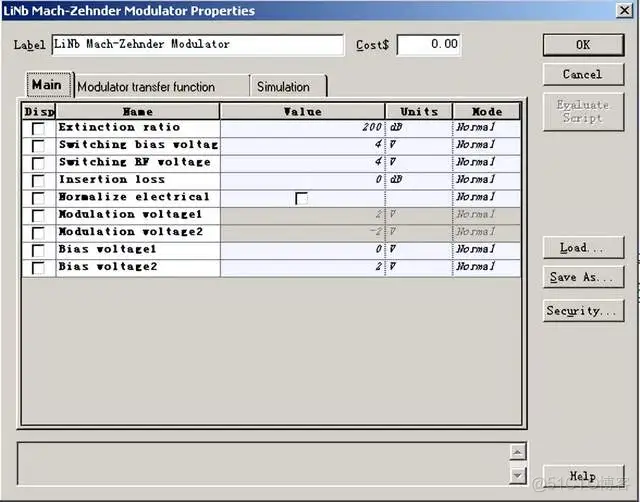Open Modulator transfer function tab
Viewport: 640px width, 502px height.
coord(162,87)
